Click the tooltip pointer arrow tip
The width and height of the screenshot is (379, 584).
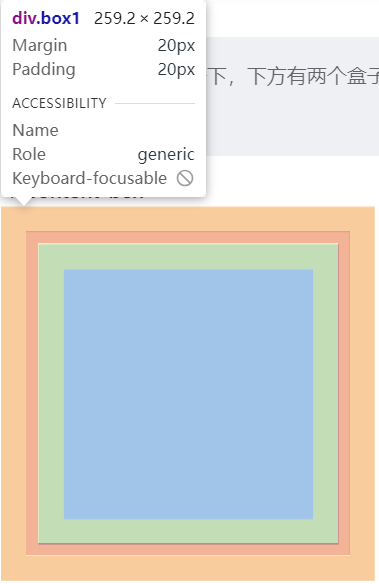click(x=25, y=204)
